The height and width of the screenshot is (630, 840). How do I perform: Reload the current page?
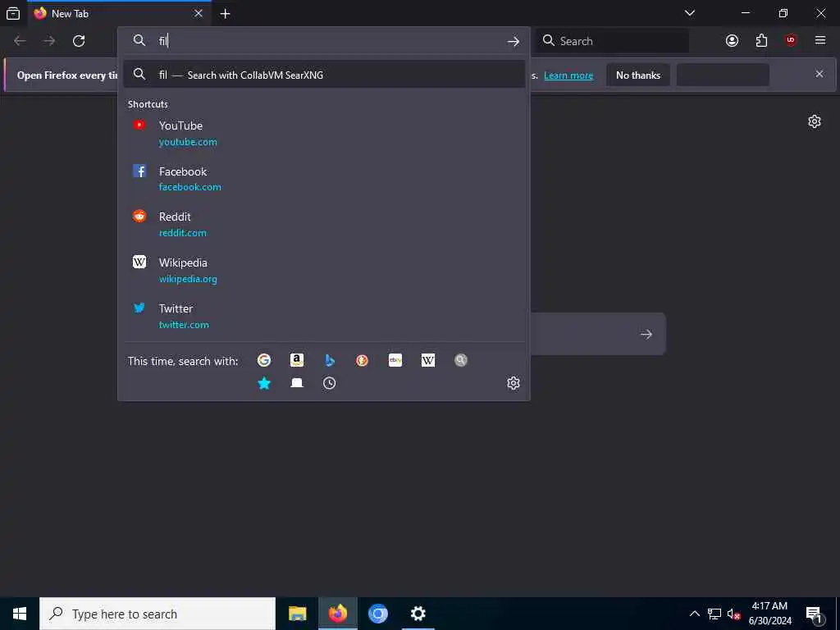[x=79, y=41]
